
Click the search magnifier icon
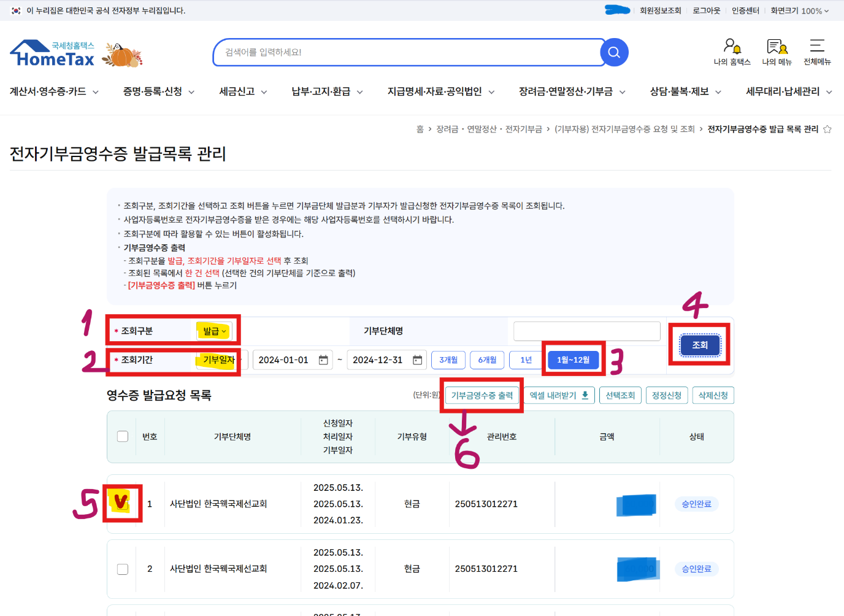[x=614, y=52]
